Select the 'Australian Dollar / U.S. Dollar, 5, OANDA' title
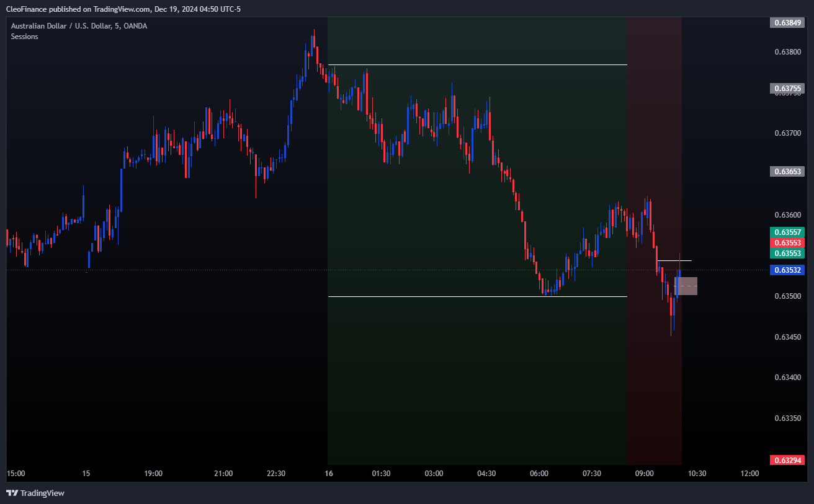This screenshot has width=814, height=504. tap(79, 26)
